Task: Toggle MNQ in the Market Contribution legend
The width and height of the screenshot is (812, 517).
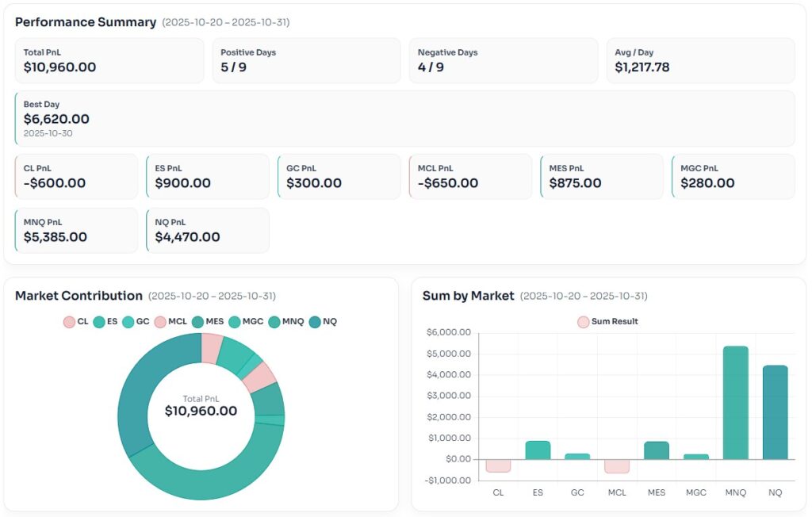Action: pyautogui.click(x=275, y=321)
